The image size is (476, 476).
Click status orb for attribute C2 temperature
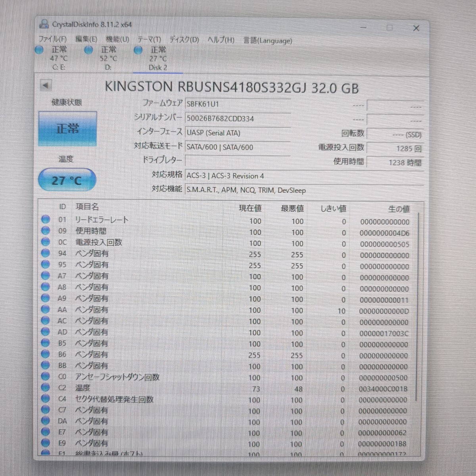[46, 388]
